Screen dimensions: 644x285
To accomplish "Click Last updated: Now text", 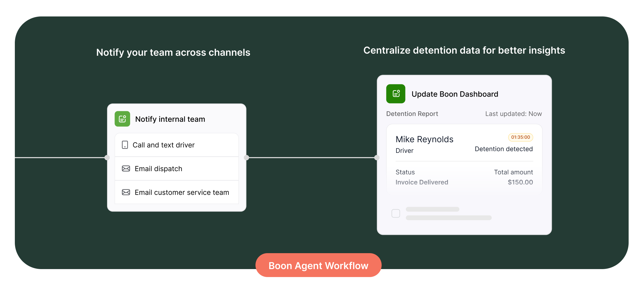I will (513, 114).
